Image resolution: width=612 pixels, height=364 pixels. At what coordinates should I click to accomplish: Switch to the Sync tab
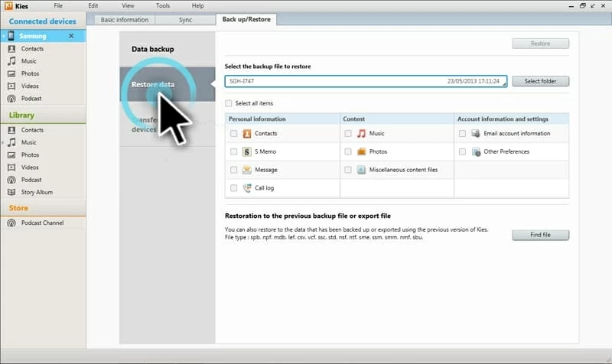[185, 19]
